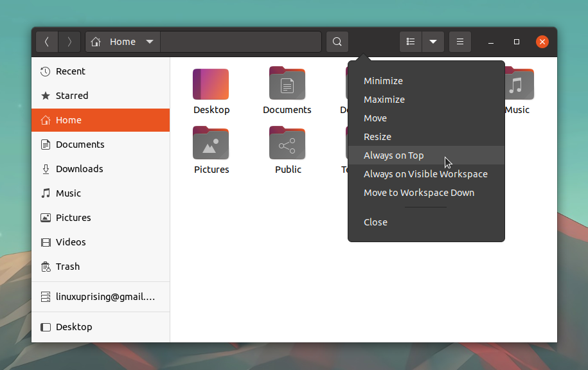Open the hamburger menu
This screenshot has height=370, width=588.
coord(459,41)
